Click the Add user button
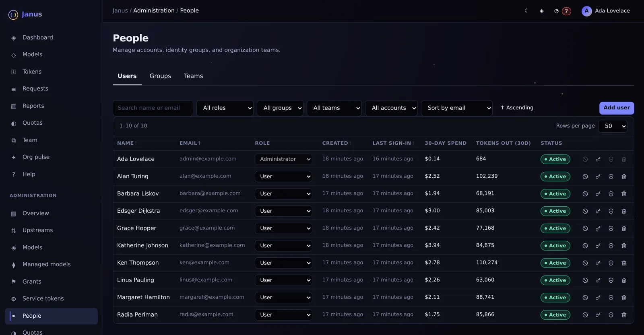Screen dimensions: 644x335 (617, 108)
